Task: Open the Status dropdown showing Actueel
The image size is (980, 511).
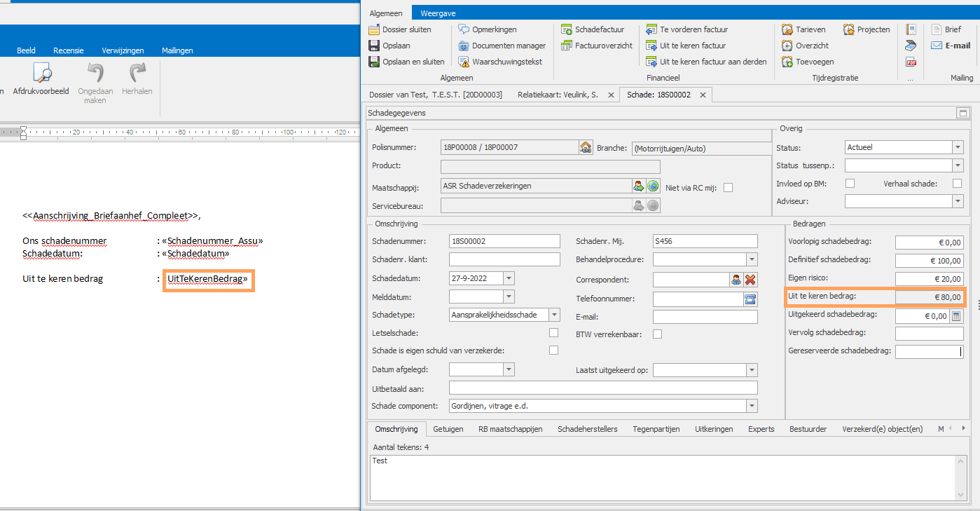Action: point(957,147)
